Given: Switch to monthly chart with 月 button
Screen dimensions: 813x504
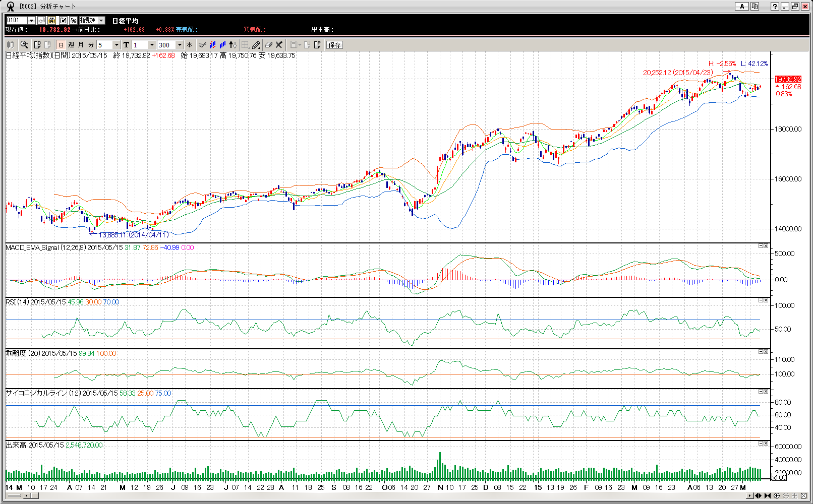Looking at the screenshot, I should [81, 45].
